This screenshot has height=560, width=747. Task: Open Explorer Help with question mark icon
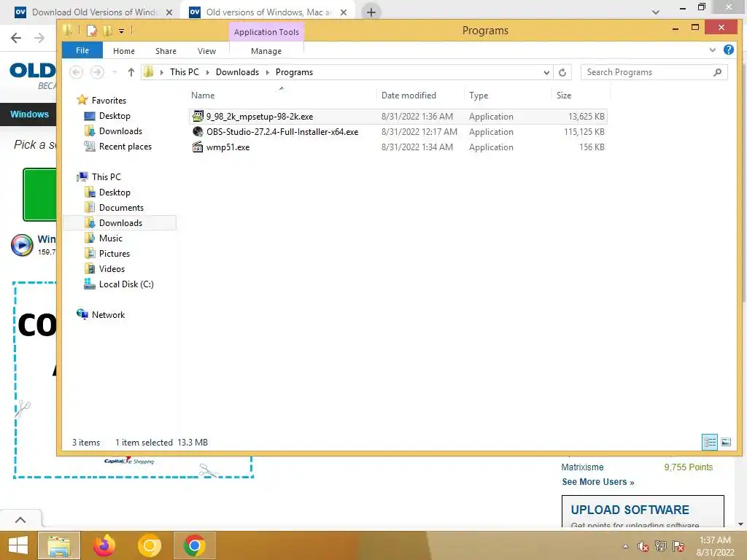[729, 50]
